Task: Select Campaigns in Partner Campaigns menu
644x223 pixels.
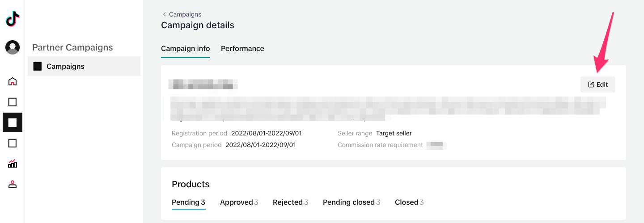Action: click(65, 66)
